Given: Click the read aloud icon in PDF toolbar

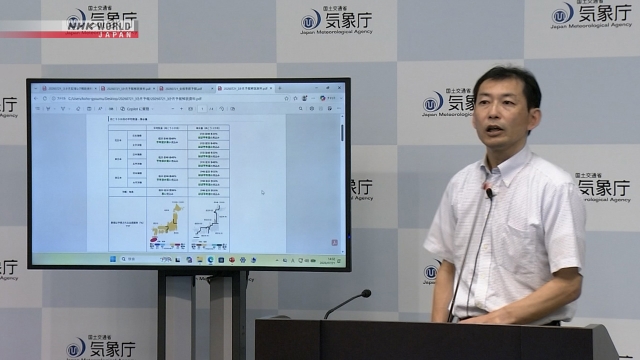Looking at the screenshot, I should [x=100, y=109].
